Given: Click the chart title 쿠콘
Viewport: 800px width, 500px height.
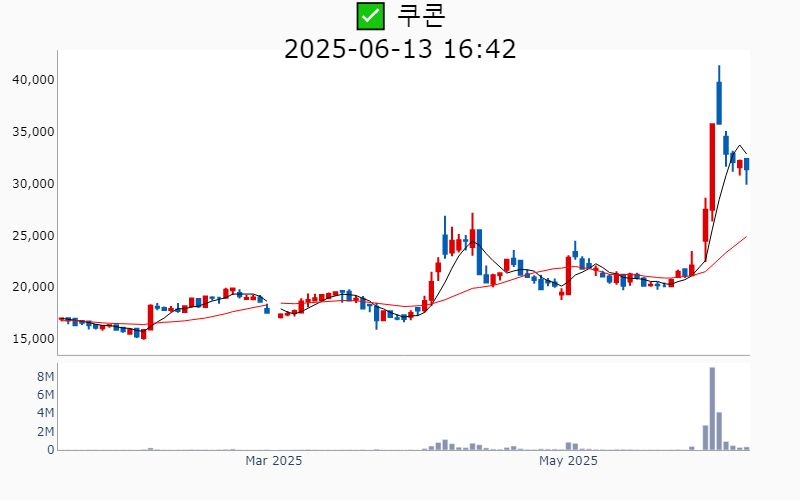Looking at the screenshot, I should [421, 15].
